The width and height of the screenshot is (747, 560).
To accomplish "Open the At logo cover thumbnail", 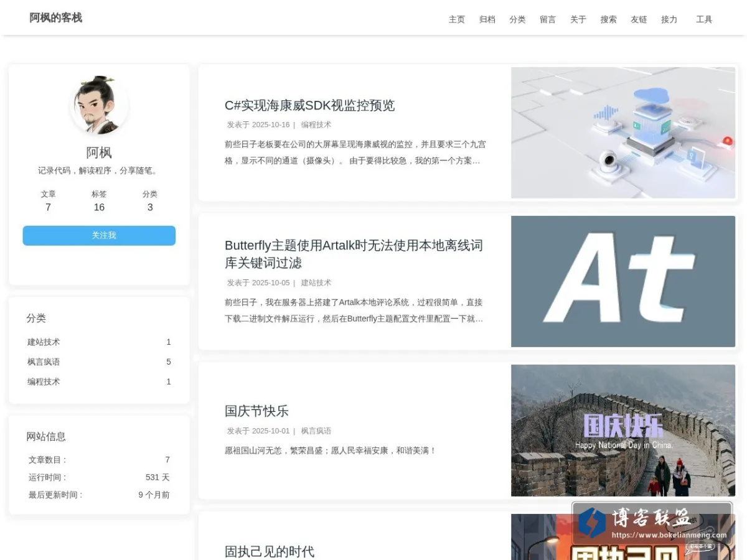I will pos(623,281).
